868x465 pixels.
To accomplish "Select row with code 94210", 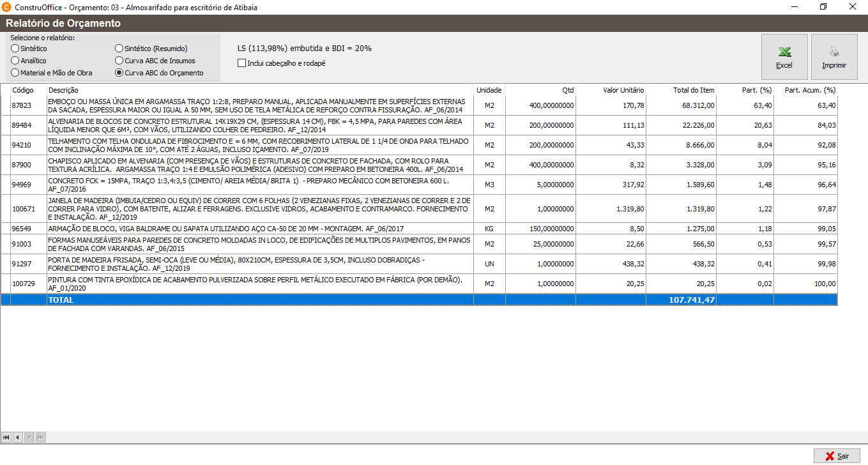I will [x=419, y=145].
